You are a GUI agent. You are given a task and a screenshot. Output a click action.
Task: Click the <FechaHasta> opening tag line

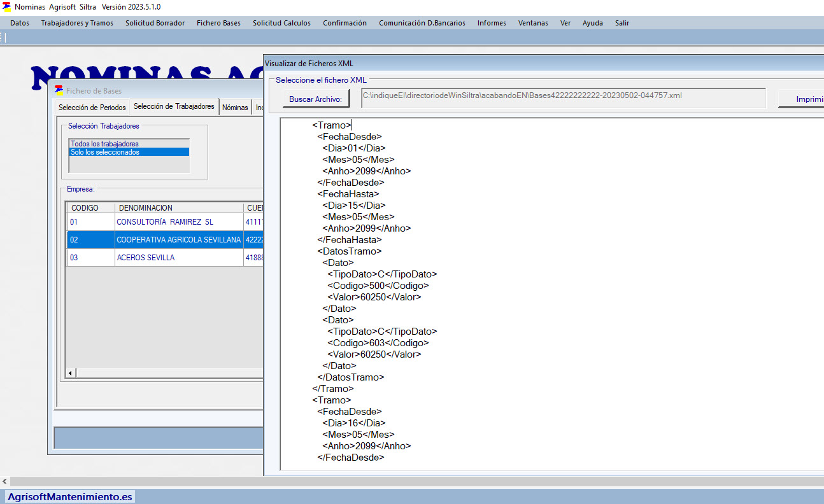point(348,194)
